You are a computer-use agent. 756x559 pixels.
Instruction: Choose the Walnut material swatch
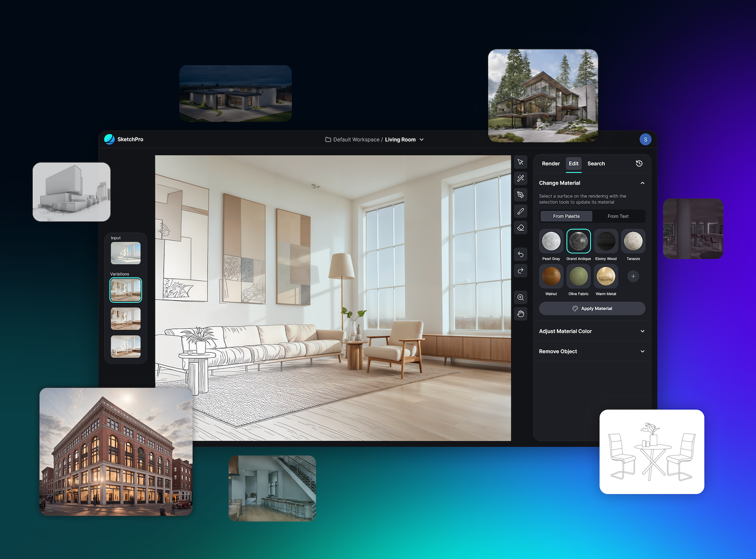[551, 276]
